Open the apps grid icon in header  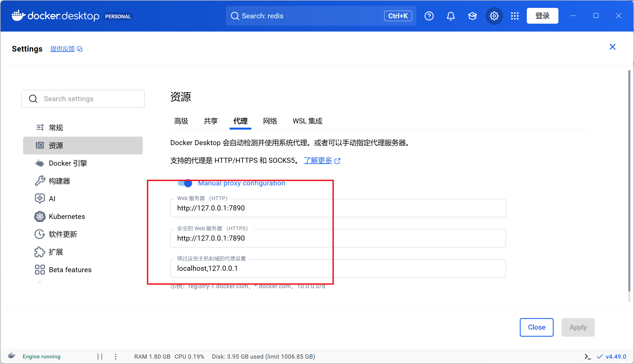click(515, 16)
